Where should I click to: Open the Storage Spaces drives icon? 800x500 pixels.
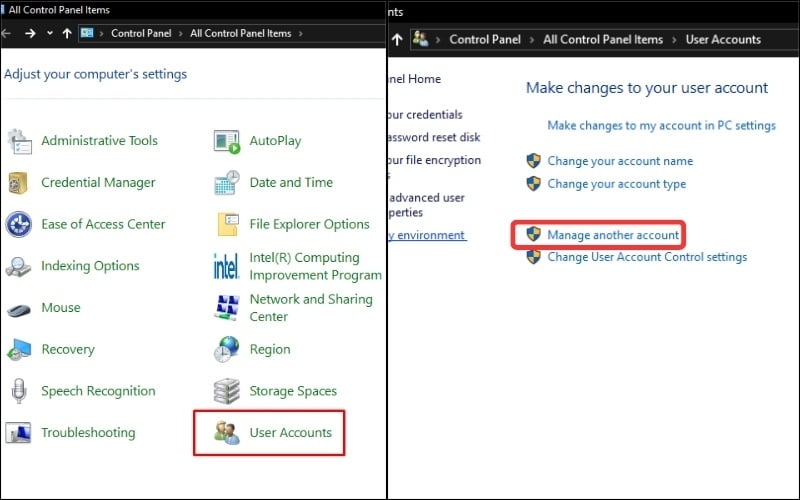click(227, 391)
